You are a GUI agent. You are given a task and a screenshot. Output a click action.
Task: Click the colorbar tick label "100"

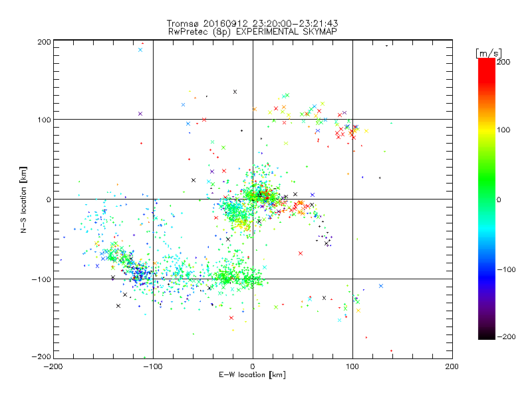[x=503, y=130]
